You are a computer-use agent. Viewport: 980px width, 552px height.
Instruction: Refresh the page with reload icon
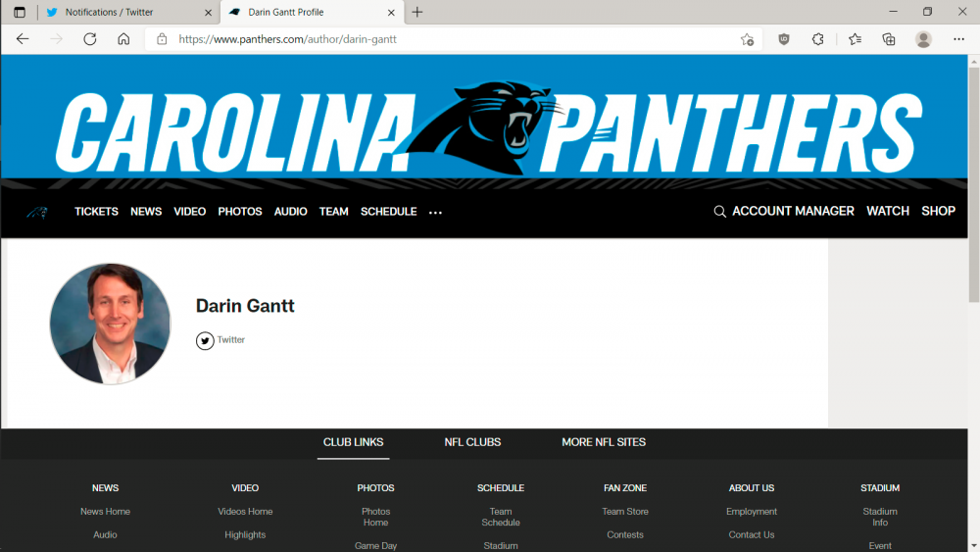click(89, 39)
